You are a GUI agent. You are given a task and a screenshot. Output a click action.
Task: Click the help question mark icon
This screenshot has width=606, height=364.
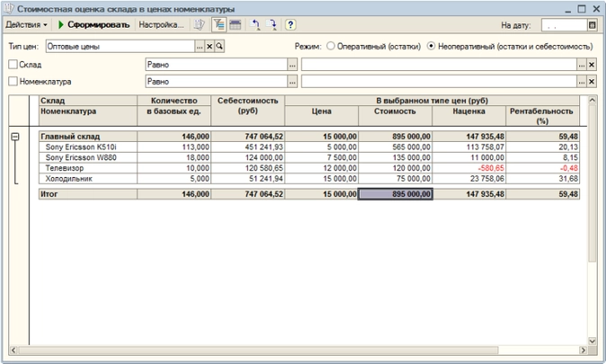[290, 25]
